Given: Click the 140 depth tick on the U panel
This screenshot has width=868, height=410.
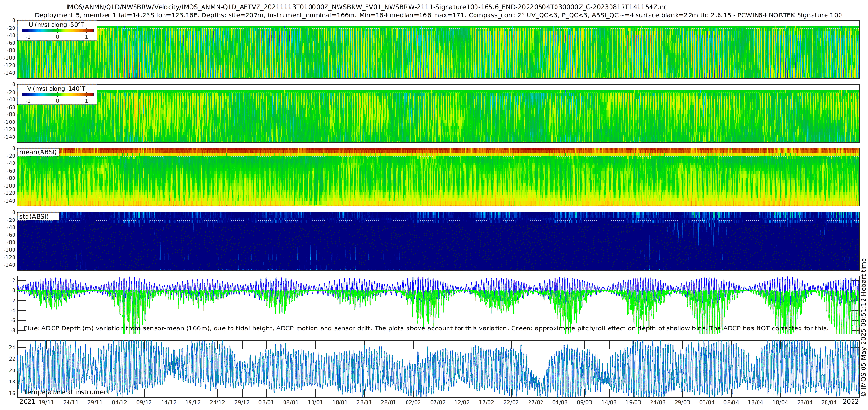Looking at the screenshot, I should tap(10, 73).
